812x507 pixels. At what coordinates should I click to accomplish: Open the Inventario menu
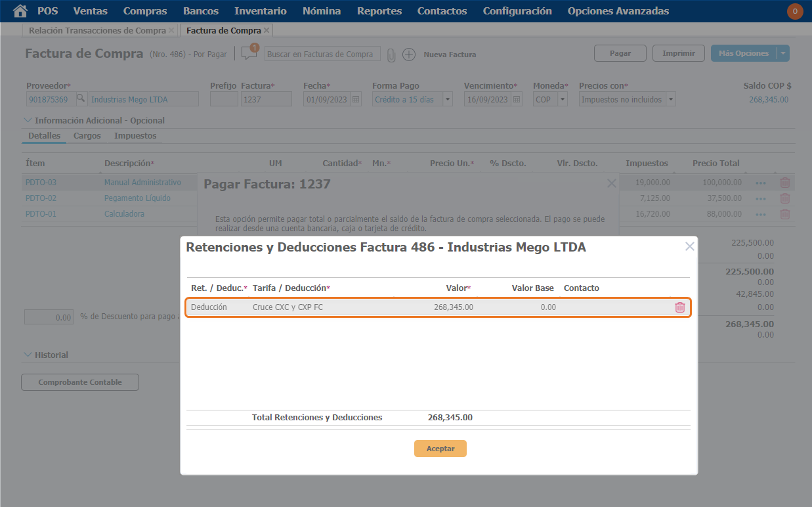(260, 11)
